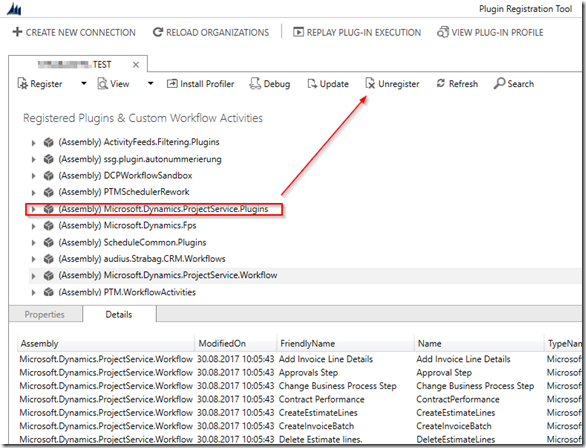
Task: Click the Debug icon
Action: point(255,84)
